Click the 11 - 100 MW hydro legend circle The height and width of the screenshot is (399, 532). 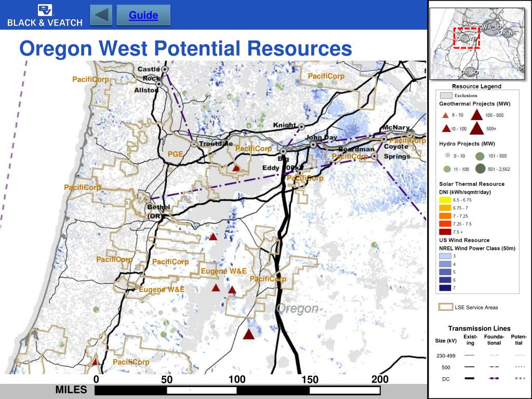447,169
